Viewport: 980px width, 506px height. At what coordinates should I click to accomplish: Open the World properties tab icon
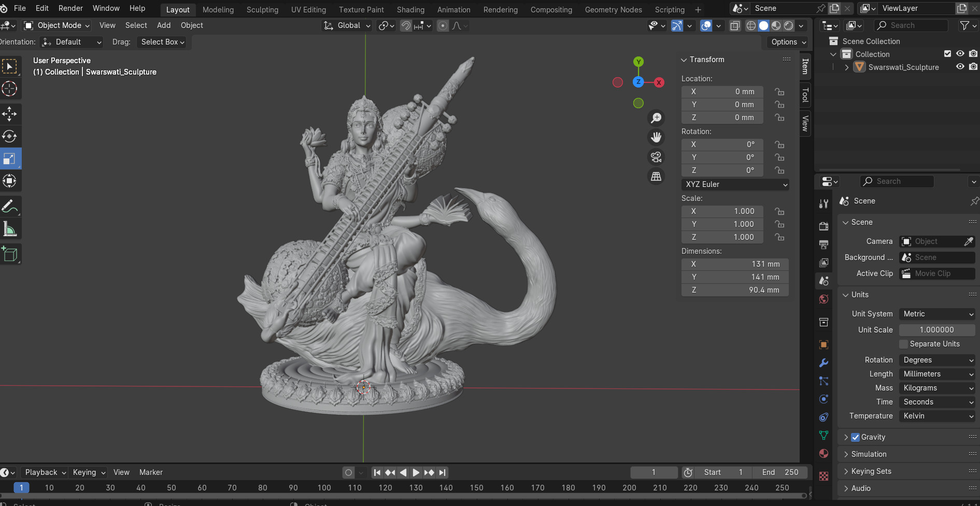pyautogui.click(x=823, y=299)
